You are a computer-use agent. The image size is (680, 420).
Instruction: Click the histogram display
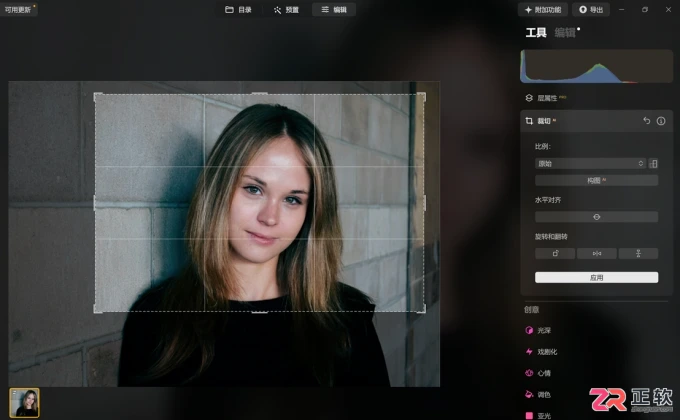(x=596, y=66)
